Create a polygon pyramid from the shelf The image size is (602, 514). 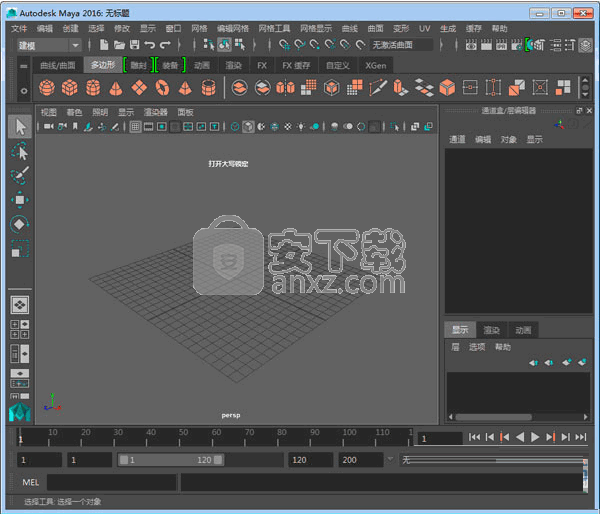tap(185, 88)
